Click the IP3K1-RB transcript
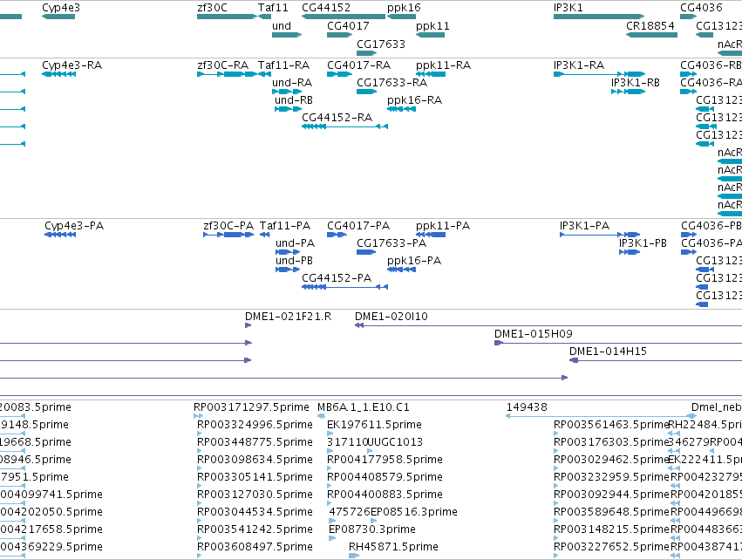Viewport: 742px width, 560px height. click(x=628, y=92)
